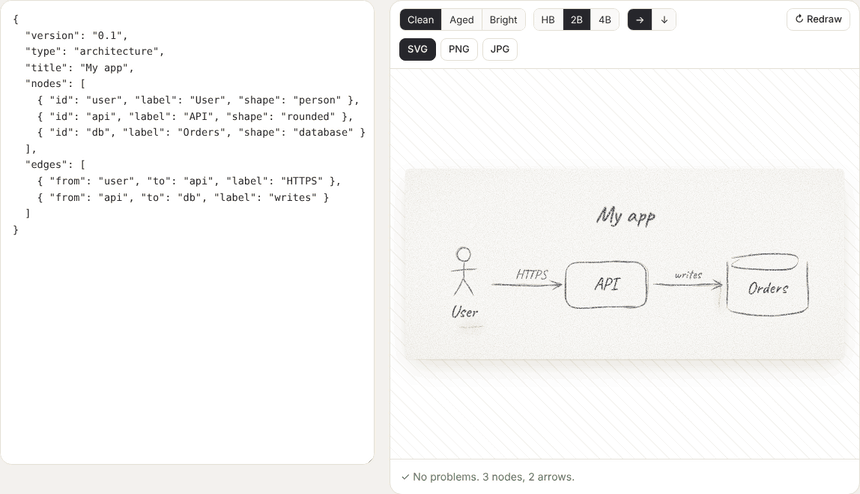Choose SVG export format
The height and width of the screenshot is (494, 860).
click(x=417, y=49)
